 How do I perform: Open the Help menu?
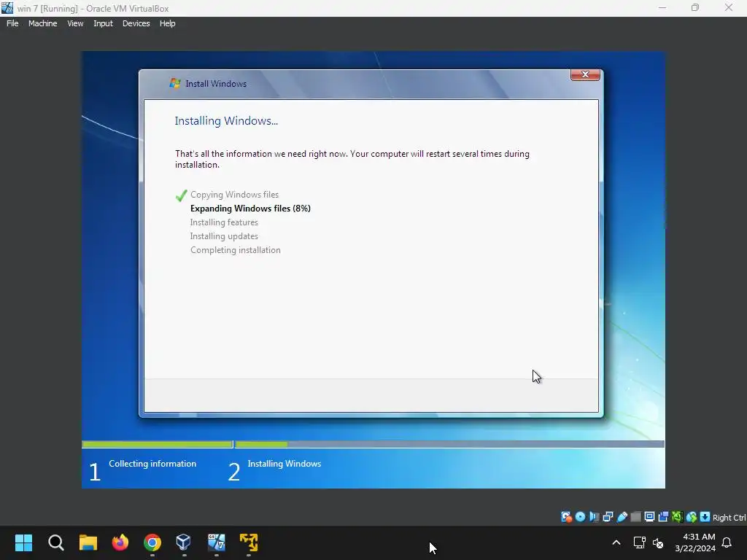(x=167, y=23)
